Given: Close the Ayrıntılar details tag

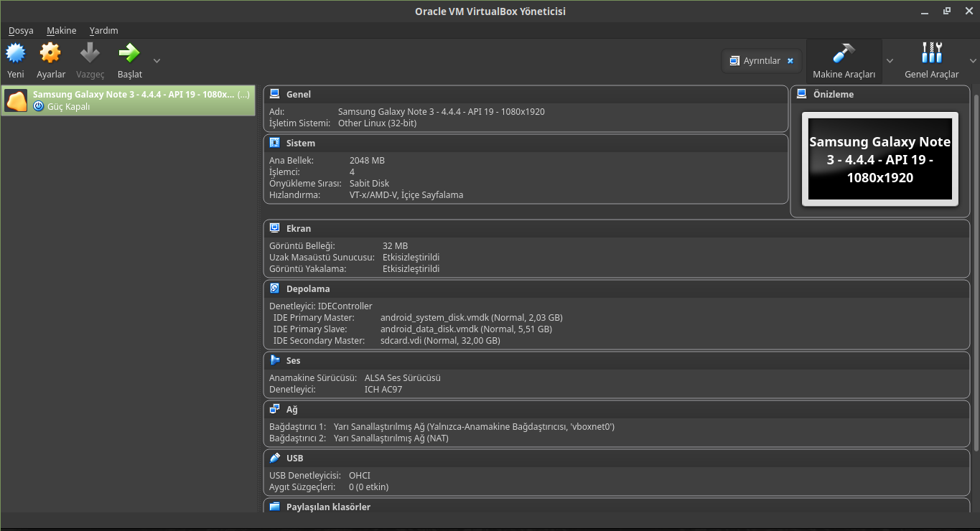Looking at the screenshot, I should (x=790, y=61).
